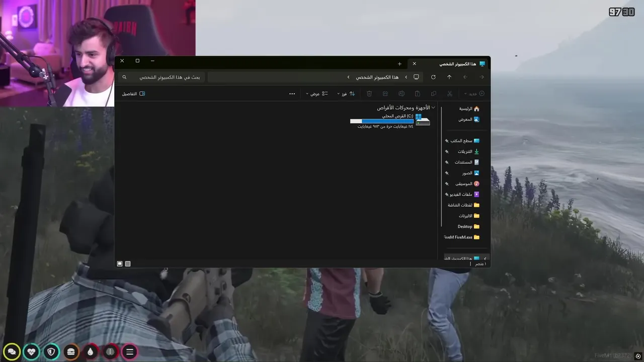Image resolution: width=644 pixels, height=362 pixels.
Task: Click the shield armor HUD icon
Action: [51, 352]
